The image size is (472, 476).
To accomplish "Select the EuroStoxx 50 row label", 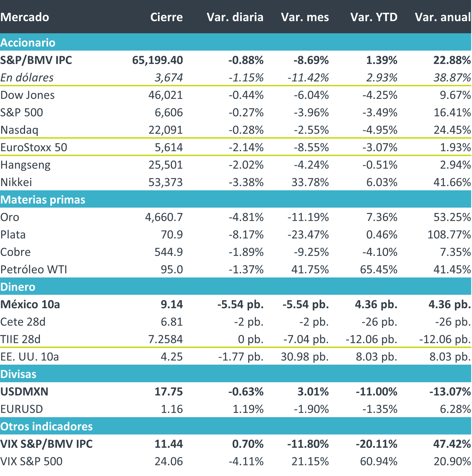I will coord(34,147).
